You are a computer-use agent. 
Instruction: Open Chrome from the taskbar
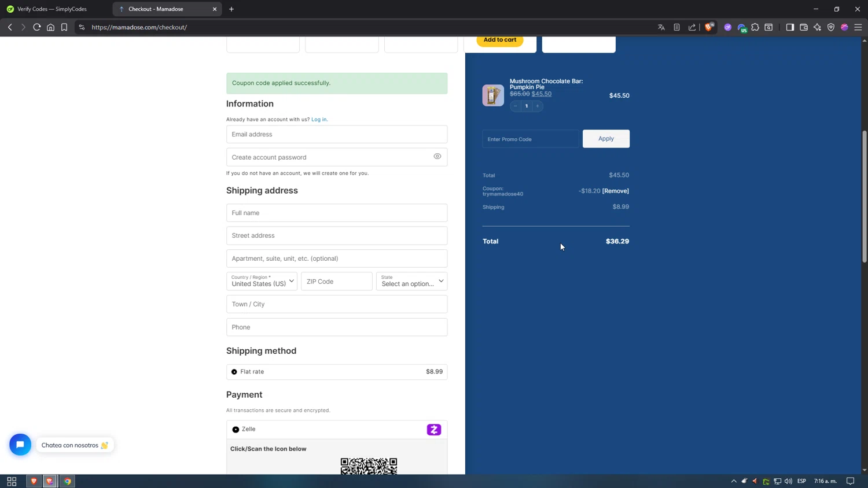click(x=68, y=481)
